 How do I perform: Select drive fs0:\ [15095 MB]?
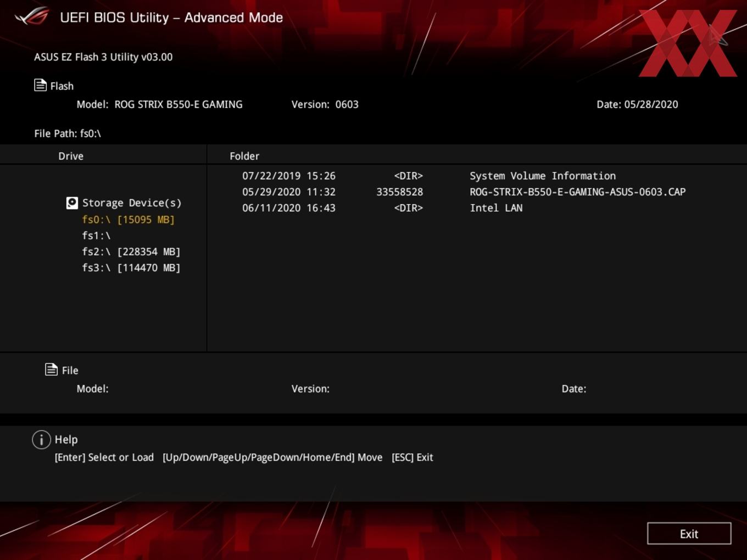[128, 220]
